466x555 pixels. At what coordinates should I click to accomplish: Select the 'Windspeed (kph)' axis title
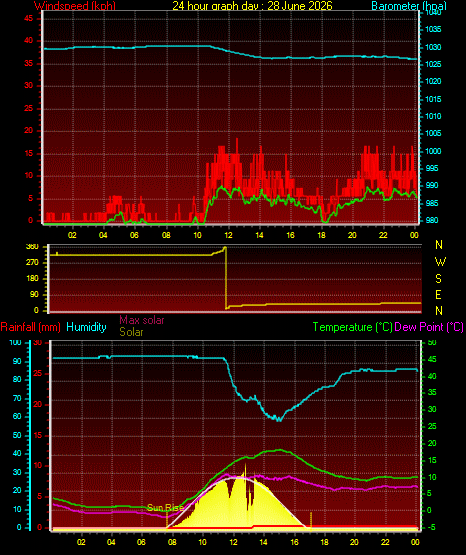75,6
